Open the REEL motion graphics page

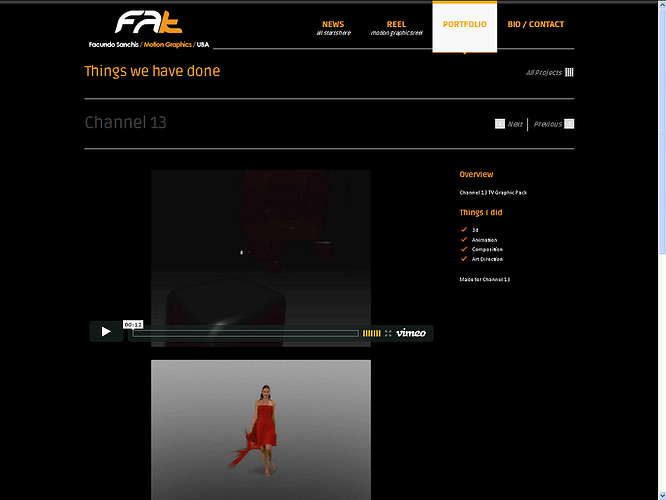pyautogui.click(x=396, y=28)
